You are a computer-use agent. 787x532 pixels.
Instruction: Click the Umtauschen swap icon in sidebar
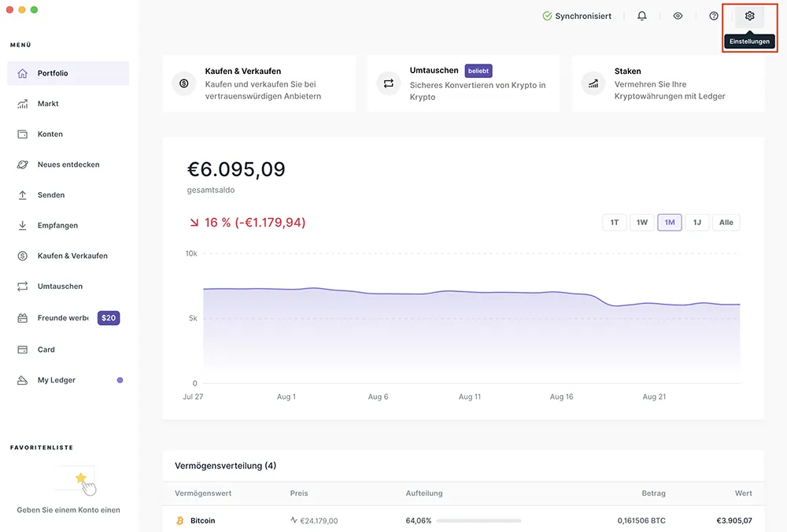click(x=23, y=286)
